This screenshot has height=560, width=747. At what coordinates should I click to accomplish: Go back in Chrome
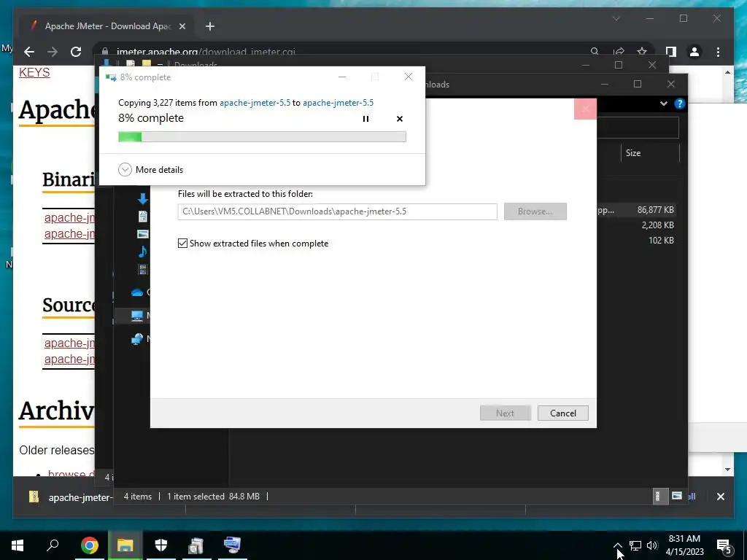click(x=29, y=52)
